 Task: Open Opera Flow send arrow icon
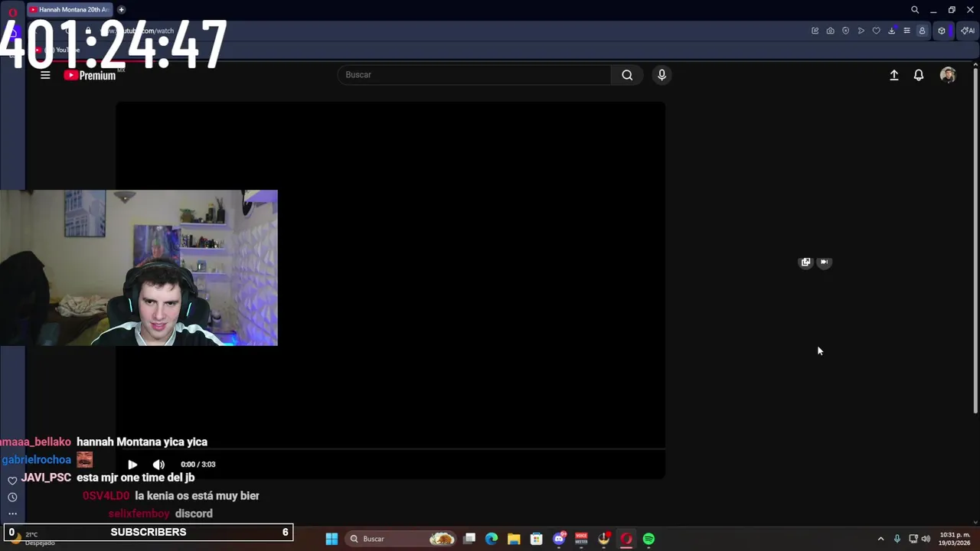pos(861,31)
